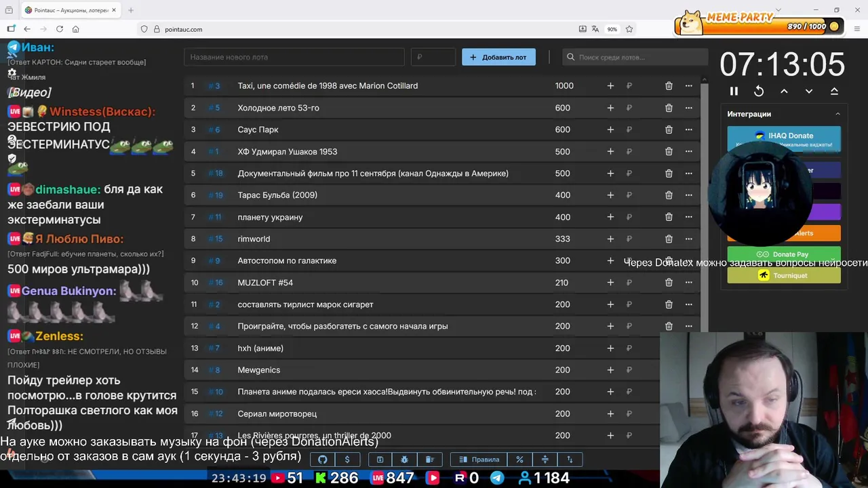Viewport: 868px width, 488px height.
Task: Click the 333 amount of rimworld lot
Action: pos(562,239)
